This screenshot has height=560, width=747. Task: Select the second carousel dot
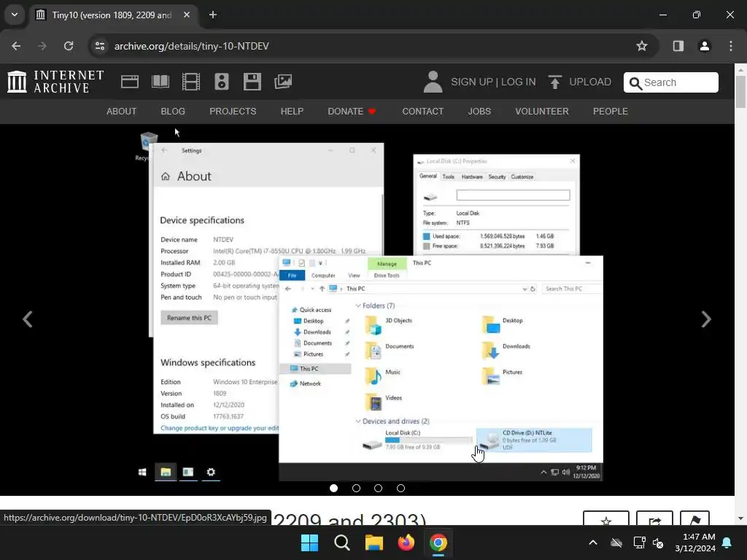(x=356, y=488)
